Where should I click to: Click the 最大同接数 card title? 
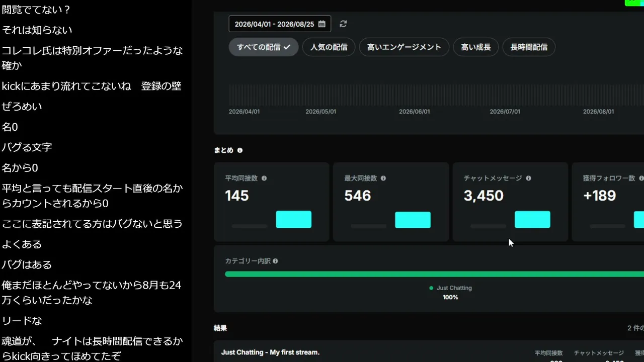tap(361, 178)
